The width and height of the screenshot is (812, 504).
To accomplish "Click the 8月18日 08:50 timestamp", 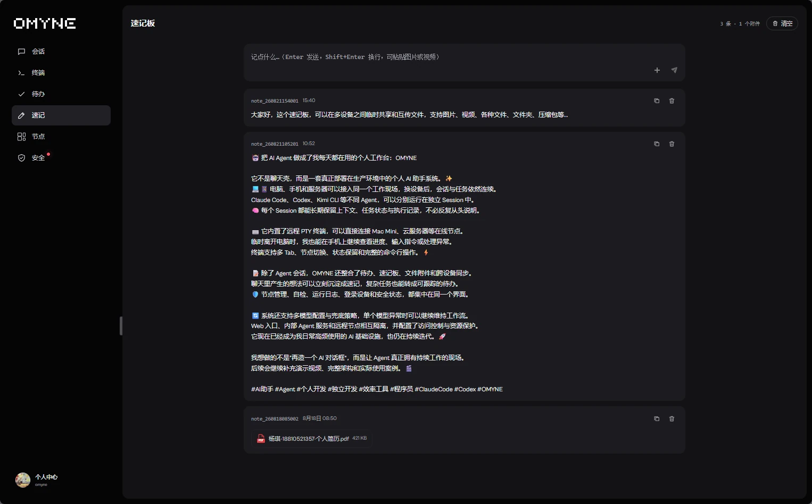I will 320,418.
